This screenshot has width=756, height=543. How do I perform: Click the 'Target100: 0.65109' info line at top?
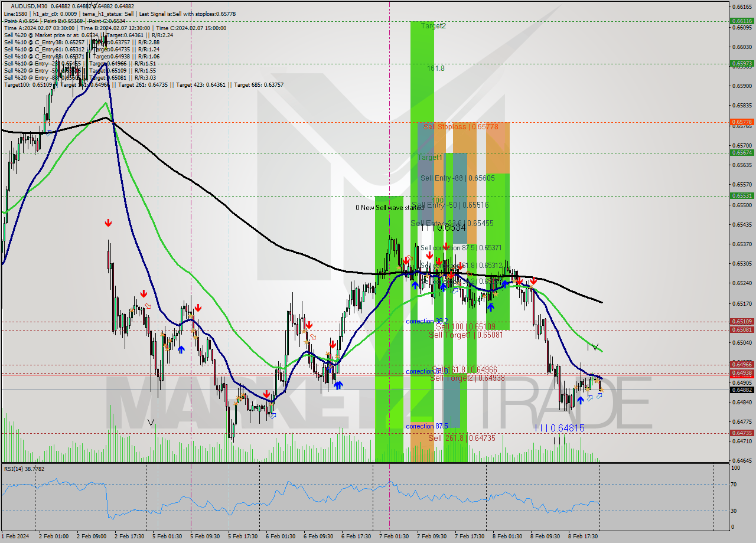[144, 85]
